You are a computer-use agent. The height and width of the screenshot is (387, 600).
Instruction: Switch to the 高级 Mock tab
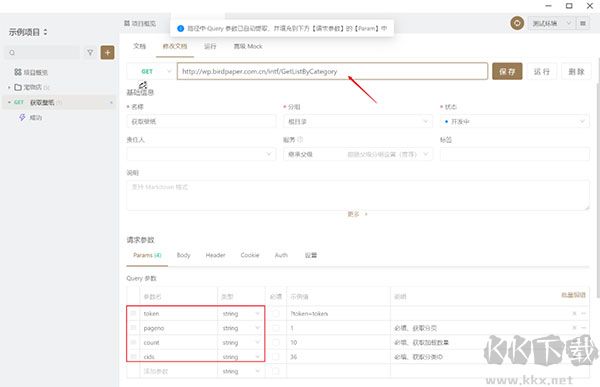(248, 46)
